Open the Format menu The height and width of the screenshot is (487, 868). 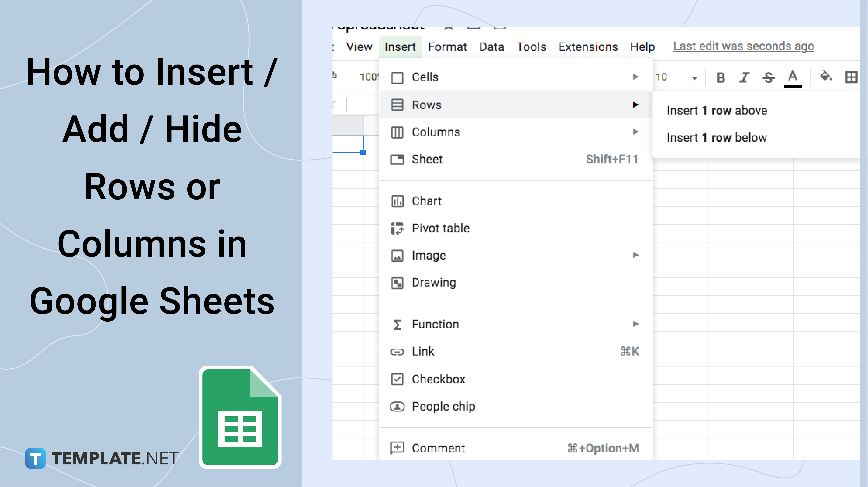coord(447,46)
